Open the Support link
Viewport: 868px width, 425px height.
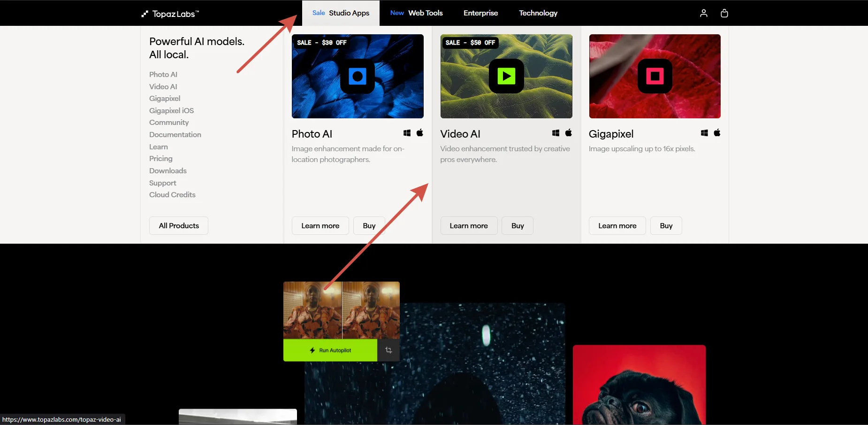[163, 183]
